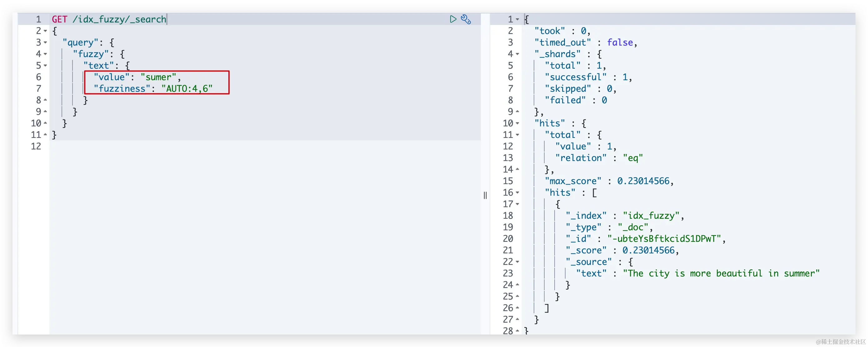
Task: Fold the inner "hits" array at line 16
Action: (x=517, y=193)
